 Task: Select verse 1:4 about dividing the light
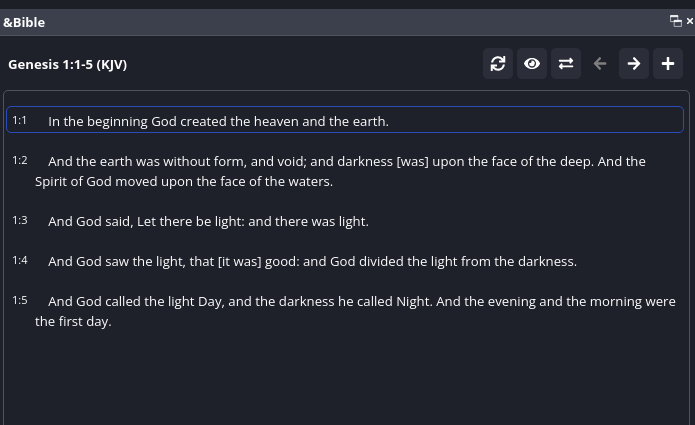click(312, 261)
